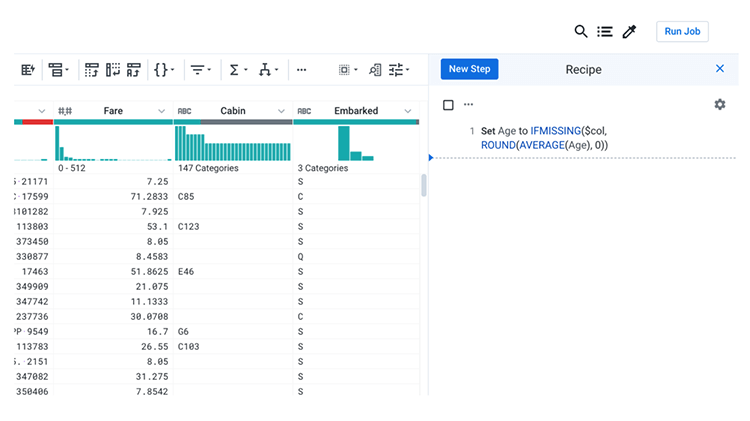Open the display options sliders icon
Viewport: 750px width, 421px height.
pos(399,70)
